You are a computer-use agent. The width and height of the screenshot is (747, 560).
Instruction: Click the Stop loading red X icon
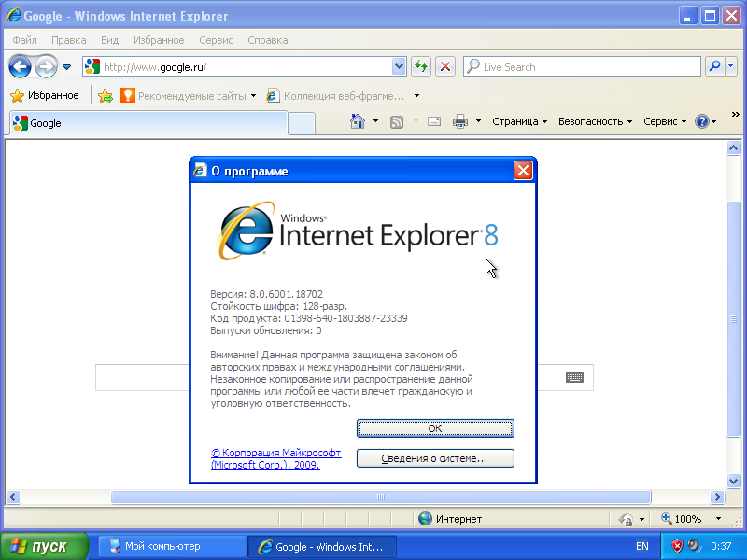(x=445, y=66)
